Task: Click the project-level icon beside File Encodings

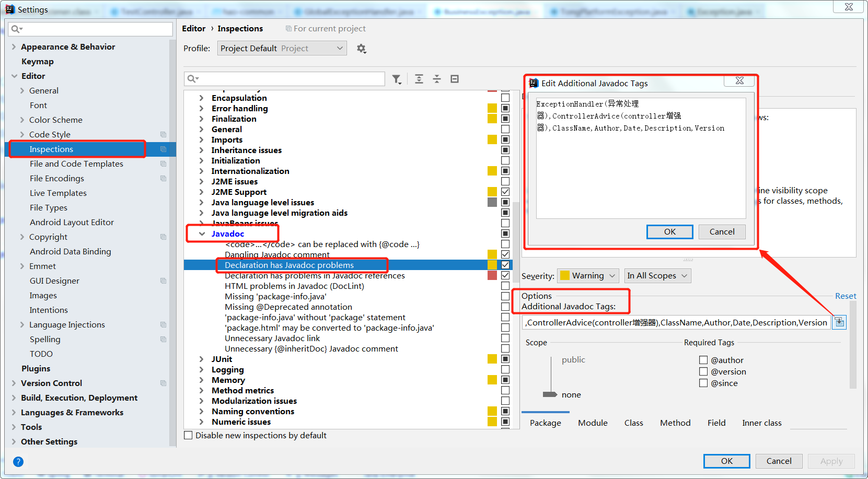Action: tap(163, 178)
